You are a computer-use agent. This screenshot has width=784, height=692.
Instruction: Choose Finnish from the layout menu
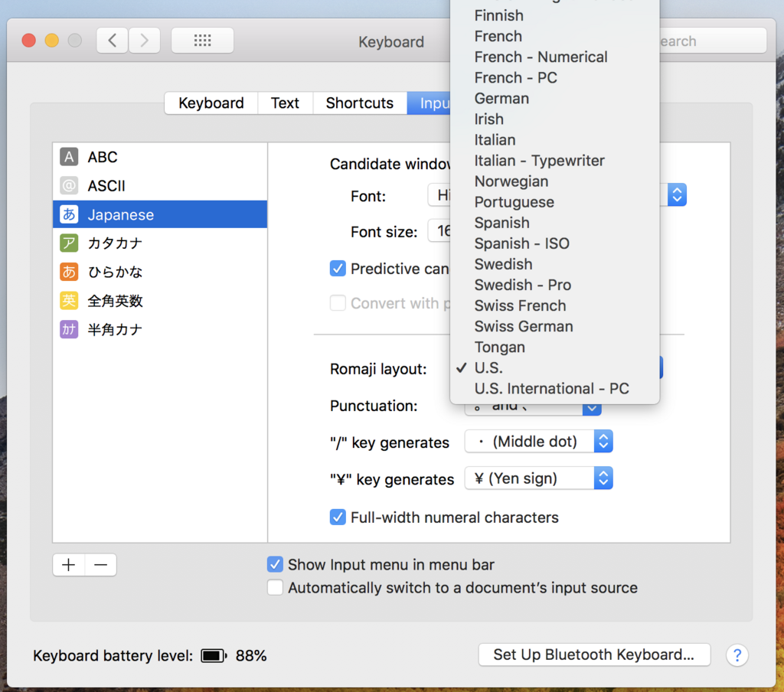(x=554, y=15)
